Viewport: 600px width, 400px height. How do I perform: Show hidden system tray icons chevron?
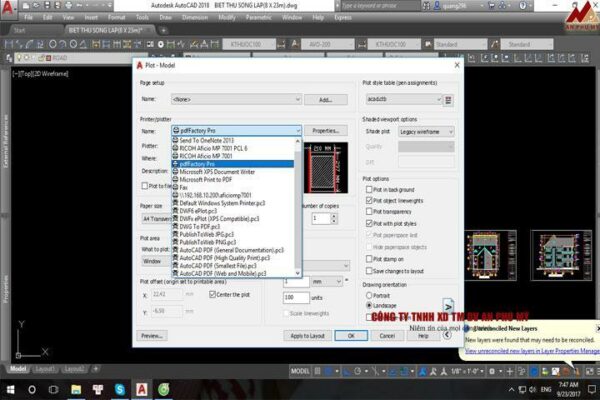pos(511,390)
